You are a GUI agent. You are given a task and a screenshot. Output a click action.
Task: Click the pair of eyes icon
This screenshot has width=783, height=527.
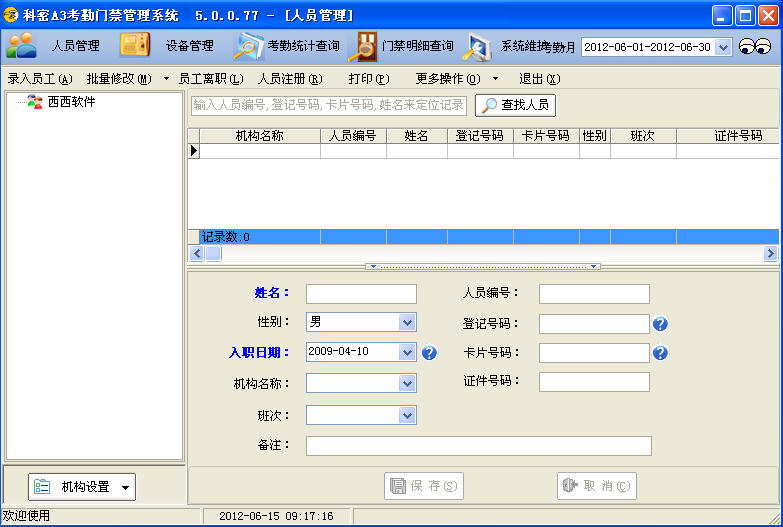755,46
